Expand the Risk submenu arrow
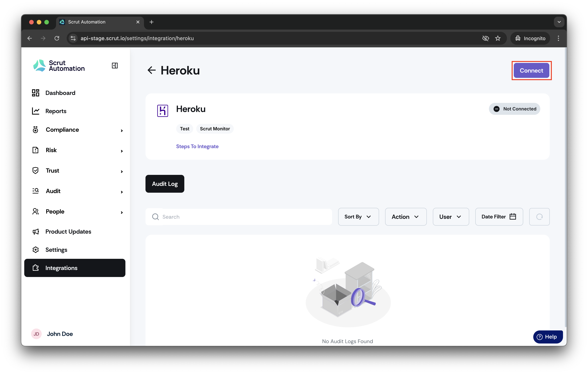 [x=122, y=151]
